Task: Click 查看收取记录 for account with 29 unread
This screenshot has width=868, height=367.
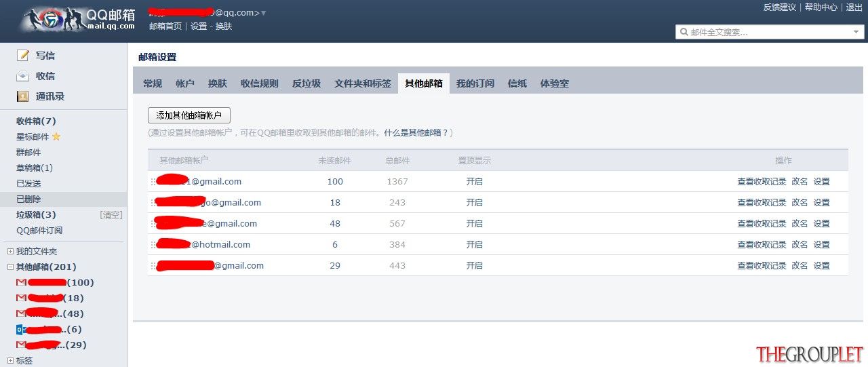Action: pos(762,266)
